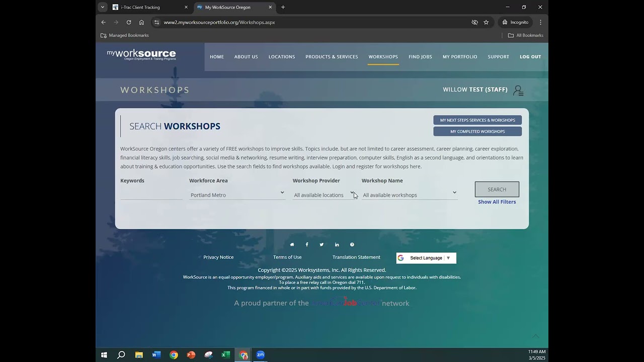Image resolution: width=644 pixels, height=362 pixels.
Task: Open the Managed Bookmarks folder
Action: pyautogui.click(x=125, y=35)
